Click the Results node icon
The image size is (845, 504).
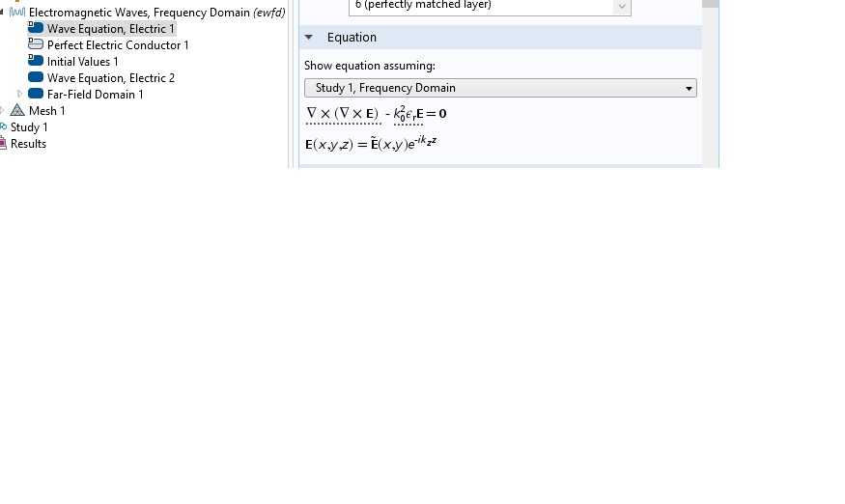pos(3,144)
